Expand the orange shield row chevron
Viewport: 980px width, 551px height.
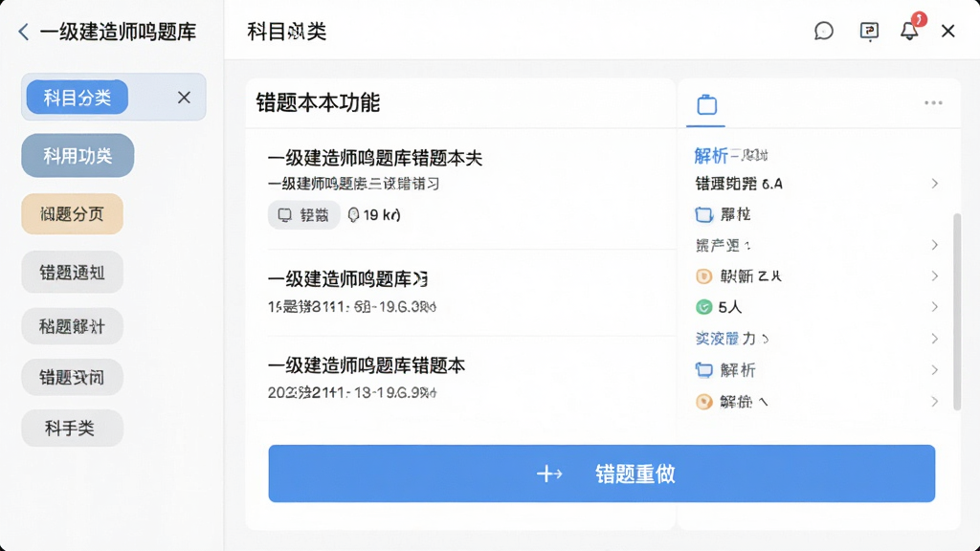pyautogui.click(x=935, y=276)
